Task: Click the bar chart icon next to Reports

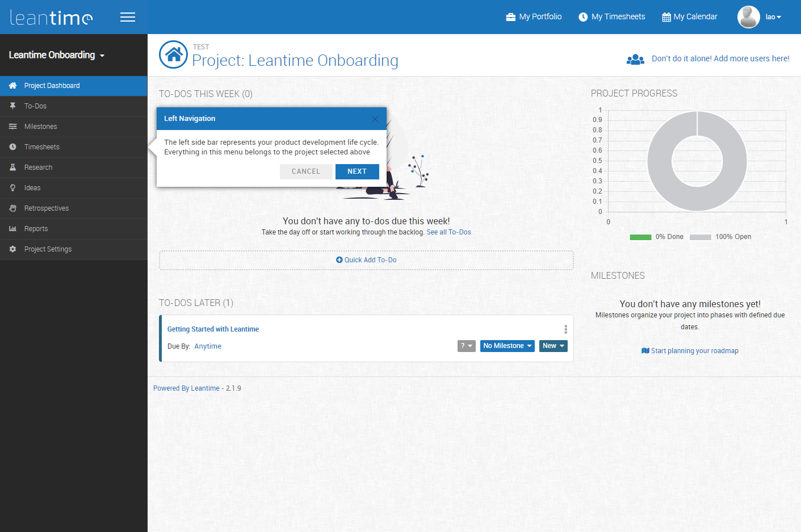Action: tap(12, 229)
